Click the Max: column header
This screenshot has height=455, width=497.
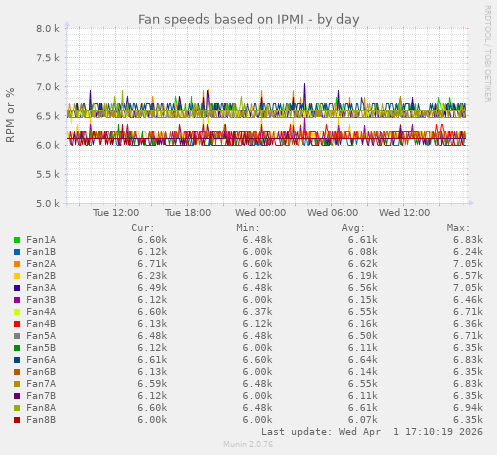458,228
